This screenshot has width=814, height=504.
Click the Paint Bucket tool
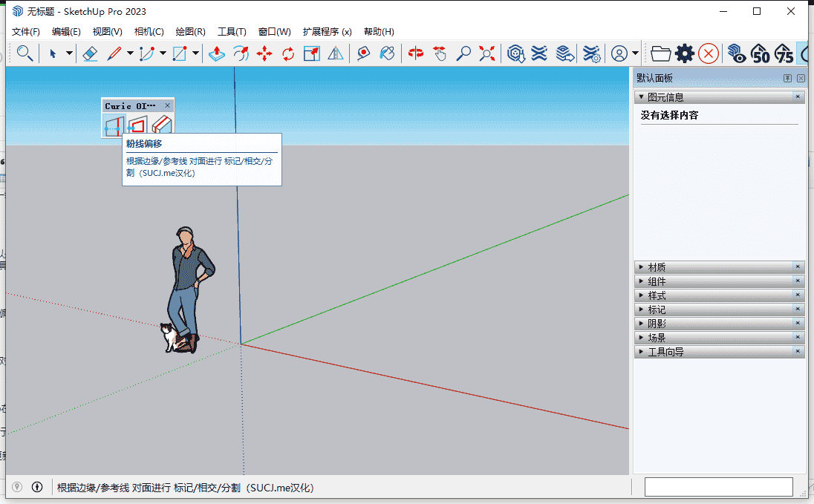pyautogui.click(x=386, y=53)
